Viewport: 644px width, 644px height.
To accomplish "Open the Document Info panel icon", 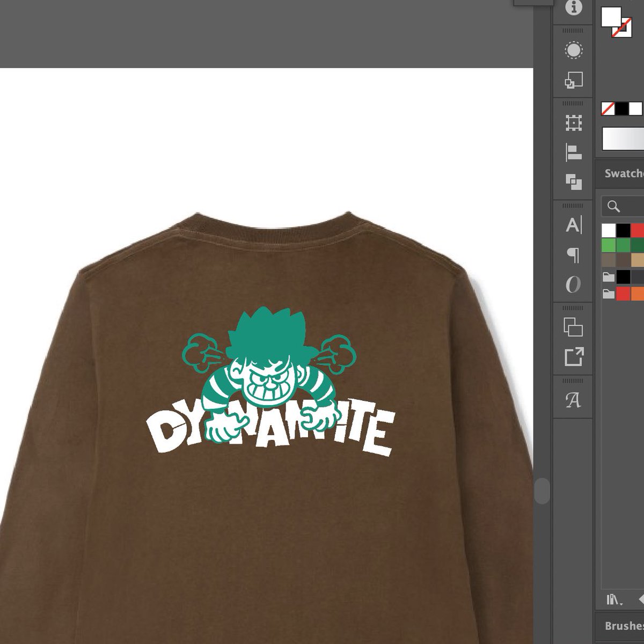I will [574, 9].
